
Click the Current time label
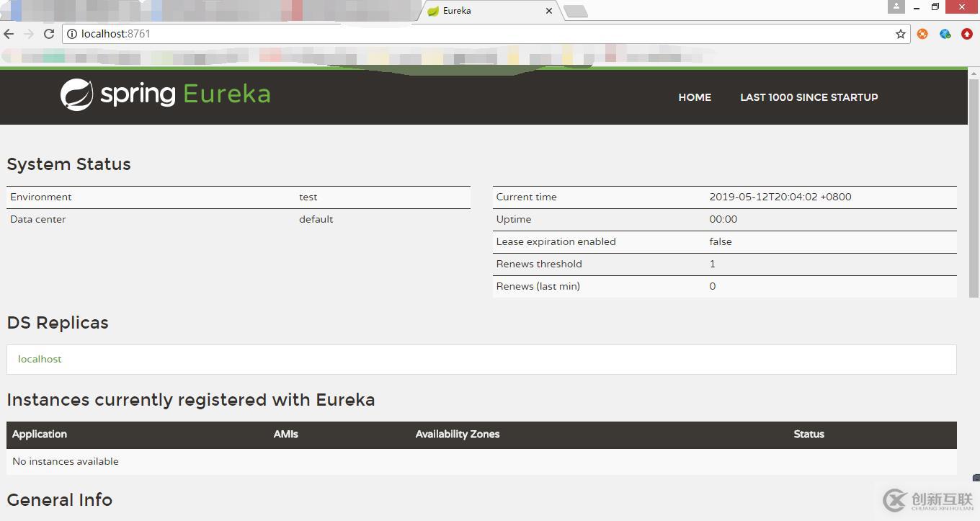pos(526,197)
